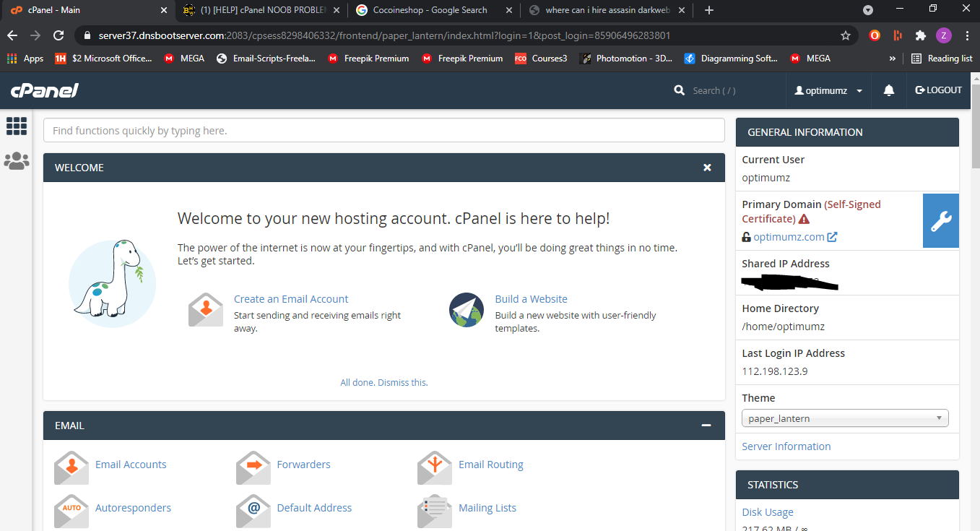Click the blue wrench tool icon
Screen dimensions: 980x531
coord(941,220)
